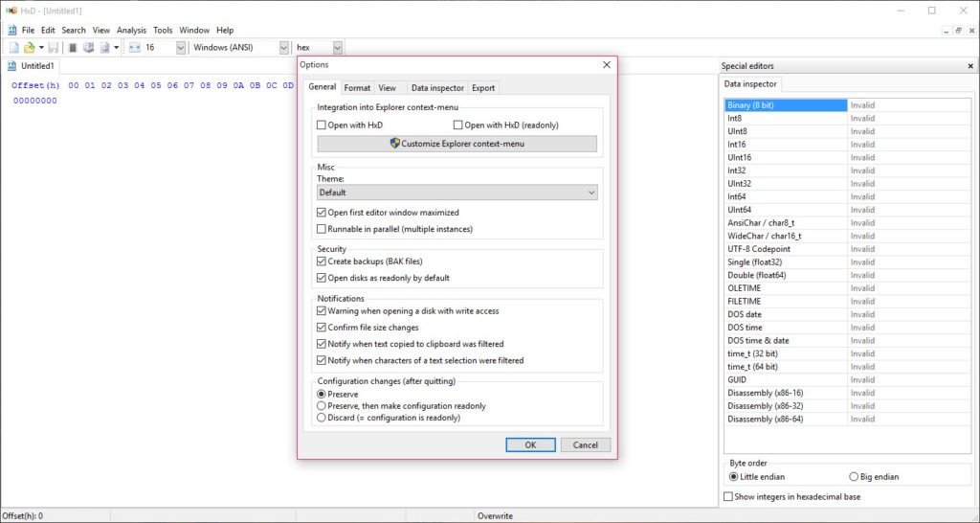Open the Help menu

tap(225, 30)
